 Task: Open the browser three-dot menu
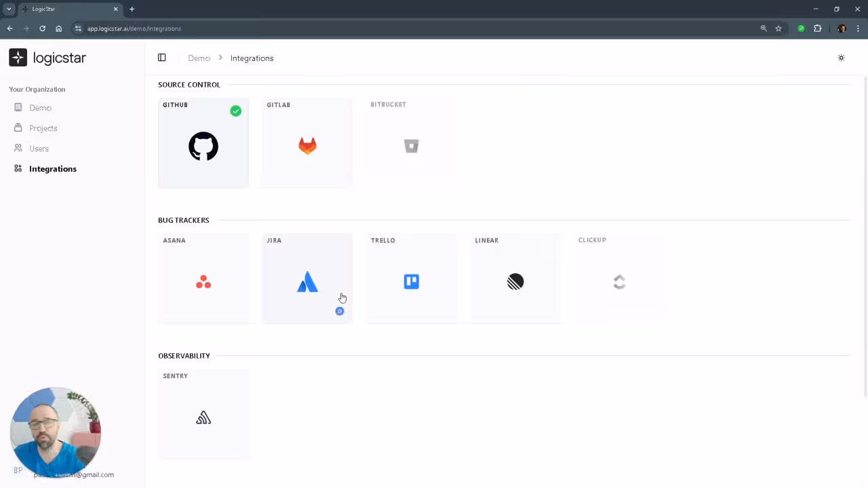(858, 28)
